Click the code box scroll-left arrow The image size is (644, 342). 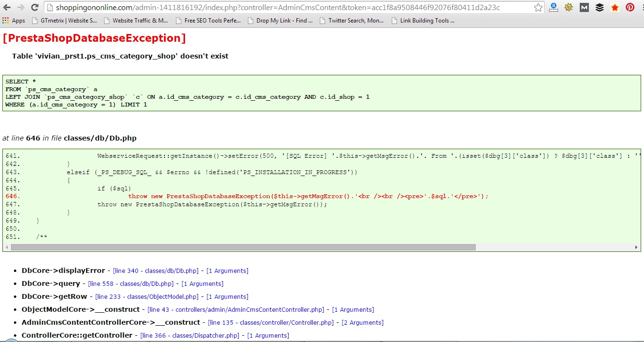point(7,248)
